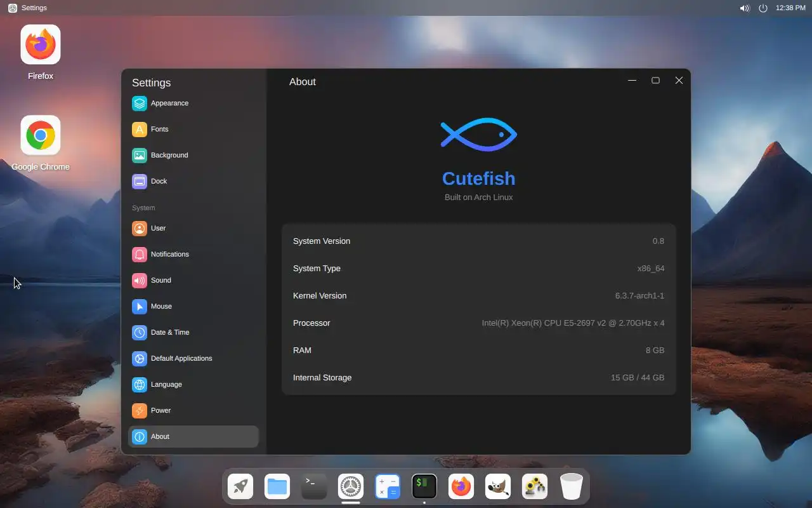This screenshot has height=508, width=812.
Task: Open the green dollar-sign terminal in dock
Action: click(424, 486)
